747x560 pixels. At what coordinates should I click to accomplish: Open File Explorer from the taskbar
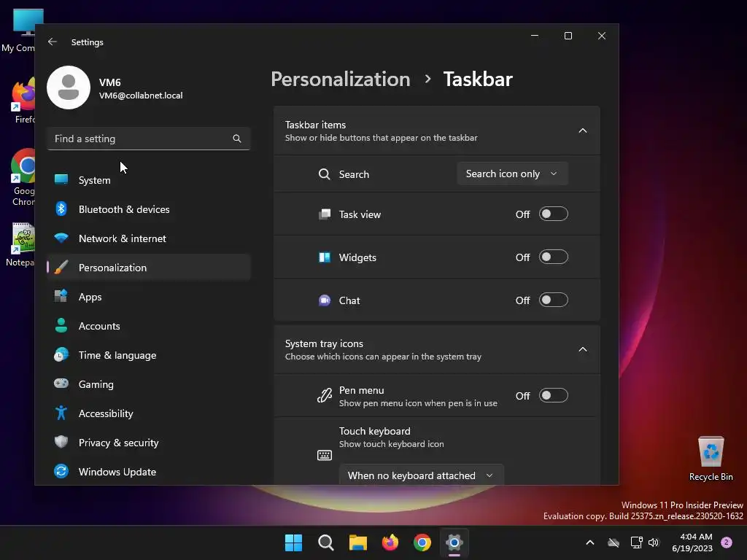click(x=357, y=542)
